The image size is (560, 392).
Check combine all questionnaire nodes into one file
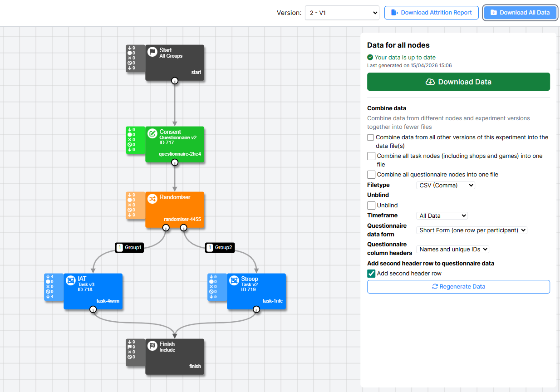[x=371, y=175]
